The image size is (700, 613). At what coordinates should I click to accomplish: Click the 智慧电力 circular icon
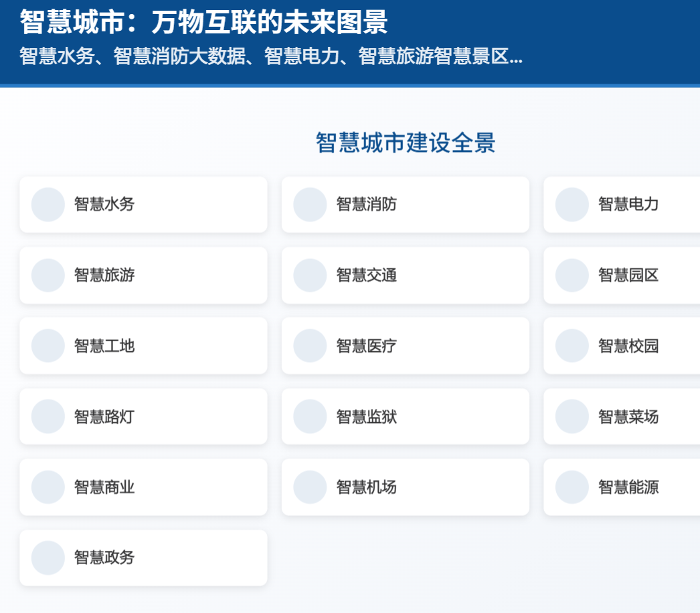pyautogui.click(x=572, y=205)
